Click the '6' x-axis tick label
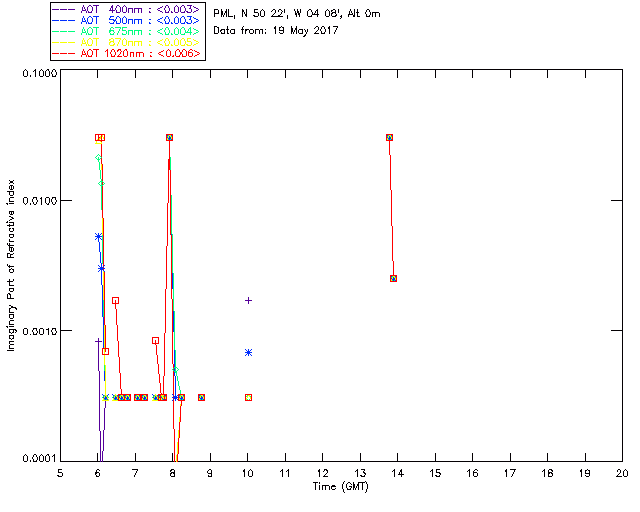The width and height of the screenshot is (640, 512). [98, 473]
